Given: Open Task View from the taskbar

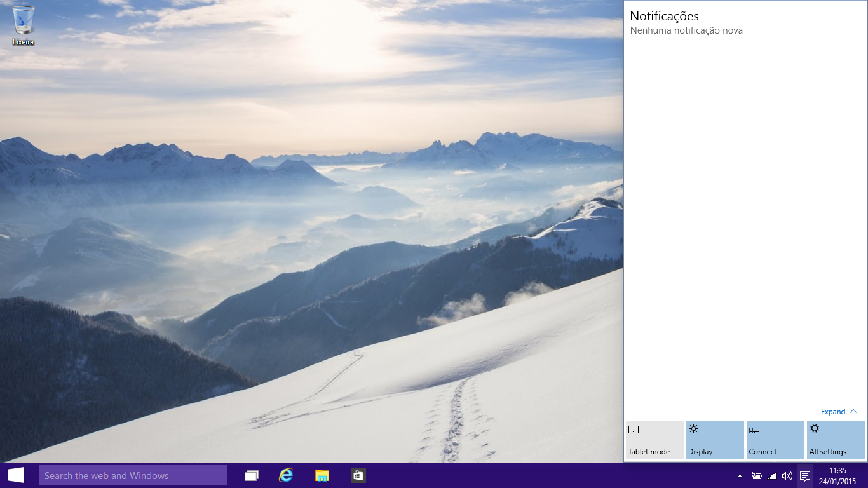Looking at the screenshot, I should [x=252, y=475].
